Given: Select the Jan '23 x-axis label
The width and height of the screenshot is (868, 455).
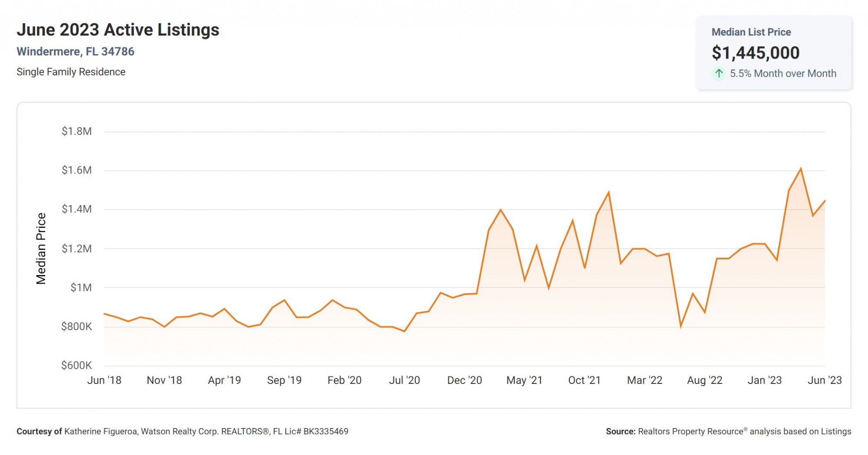Looking at the screenshot, I should (x=764, y=380).
